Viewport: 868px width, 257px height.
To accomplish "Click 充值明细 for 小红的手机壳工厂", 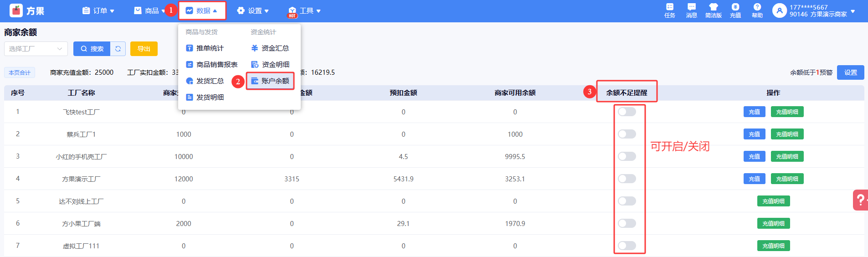I will click(x=787, y=156).
